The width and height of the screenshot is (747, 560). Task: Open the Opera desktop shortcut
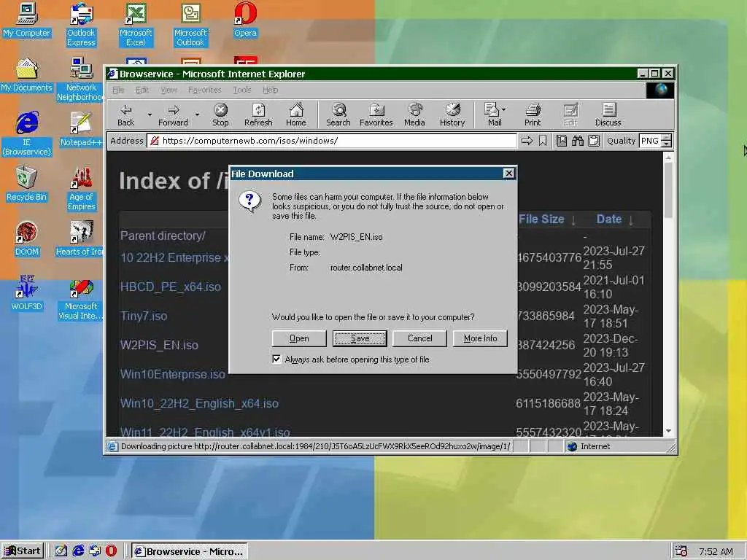tap(245, 20)
